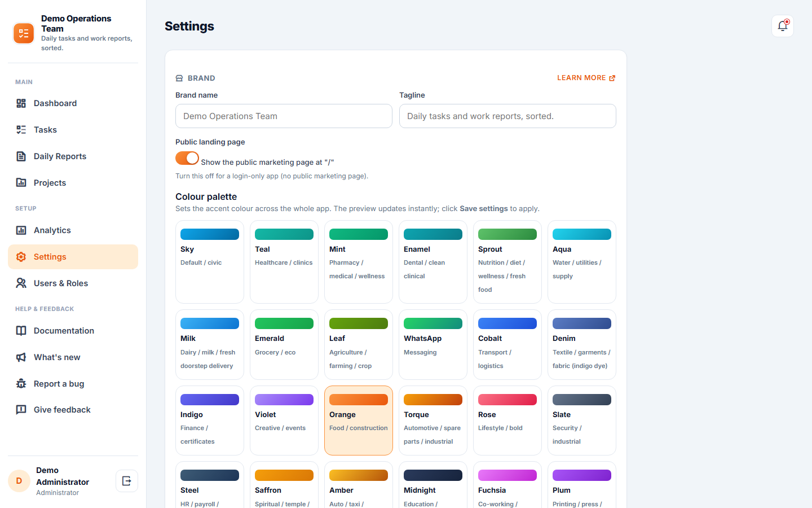Viewport: 812px width, 508px height.
Task: Click the Tasks checklist icon
Action: point(21,130)
